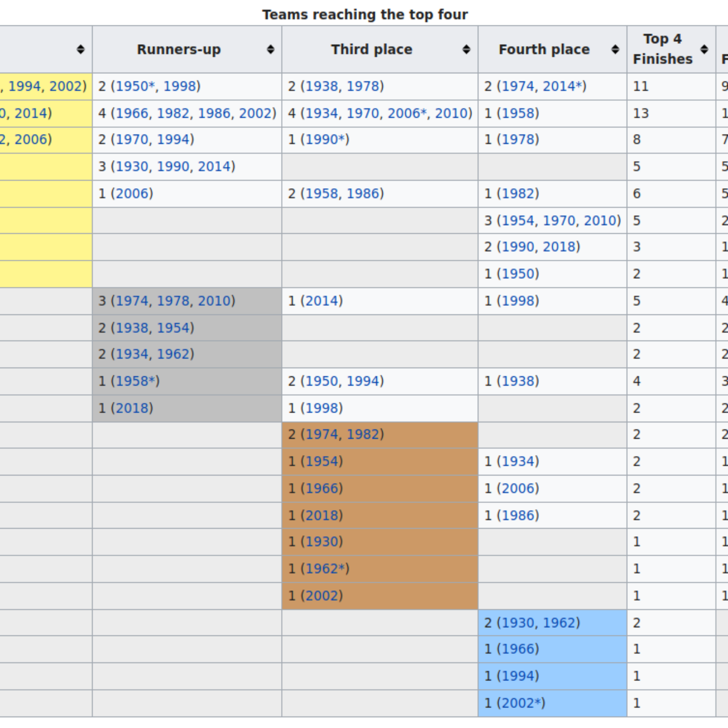Click 2018 link in gray runners-up cell
Viewport: 728px width, 728px height.
tap(132, 408)
